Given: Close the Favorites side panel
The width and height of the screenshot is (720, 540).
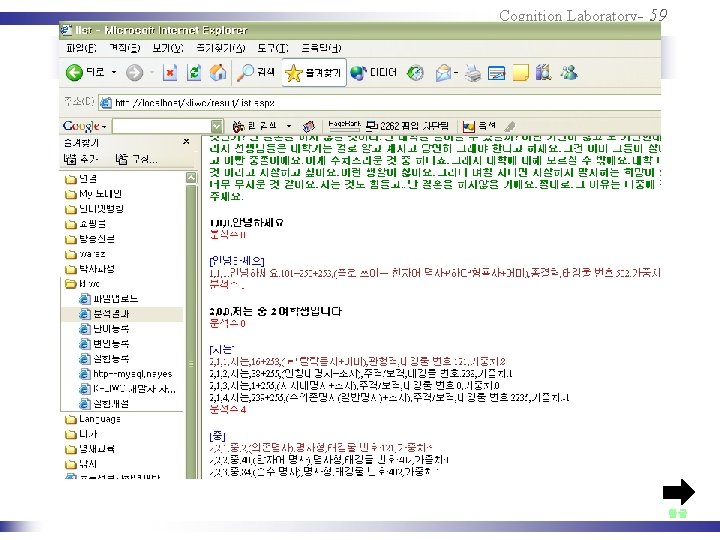Looking at the screenshot, I should tap(186, 142).
